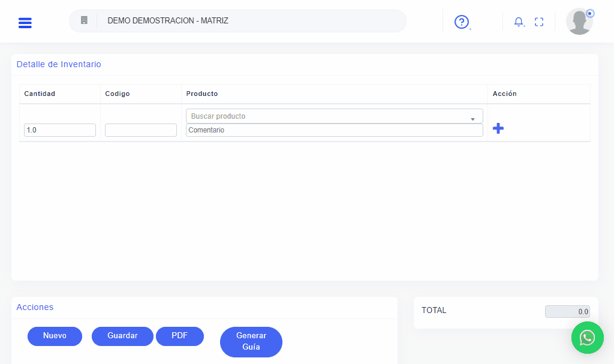The image size is (614, 364).
Task: Open WhatsApp chat floating button
Action: 587,338
